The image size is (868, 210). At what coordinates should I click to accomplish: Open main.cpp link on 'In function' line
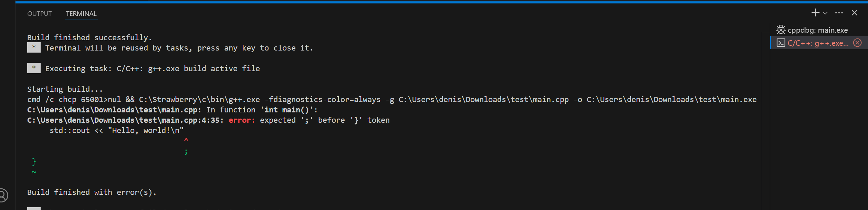tap(112, 110)
